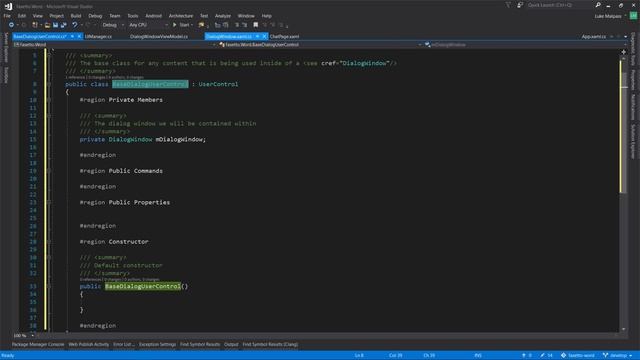Image resolution: width=640 pixels, height=360 pixels.
Task: Open the File menu
Action: pos(7,16)
